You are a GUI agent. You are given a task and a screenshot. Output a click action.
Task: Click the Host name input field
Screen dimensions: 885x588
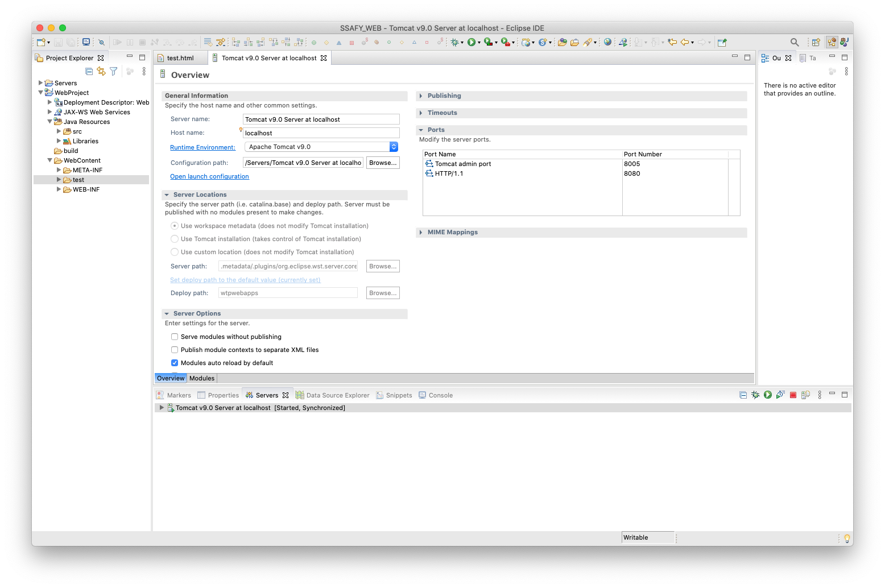click(x=321, y=133)
